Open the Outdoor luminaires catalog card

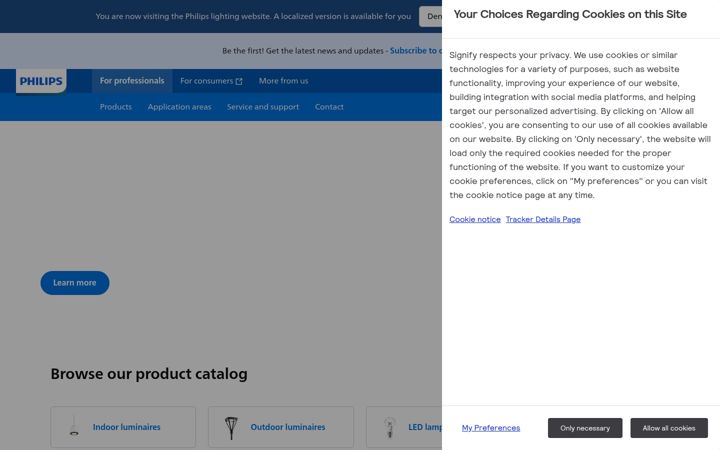coord(281,427)
